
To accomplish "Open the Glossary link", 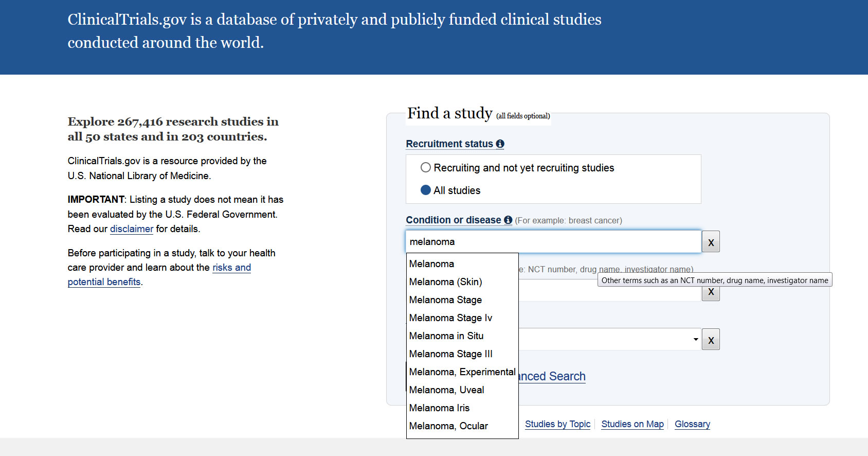I will click(x=692, y=424).
